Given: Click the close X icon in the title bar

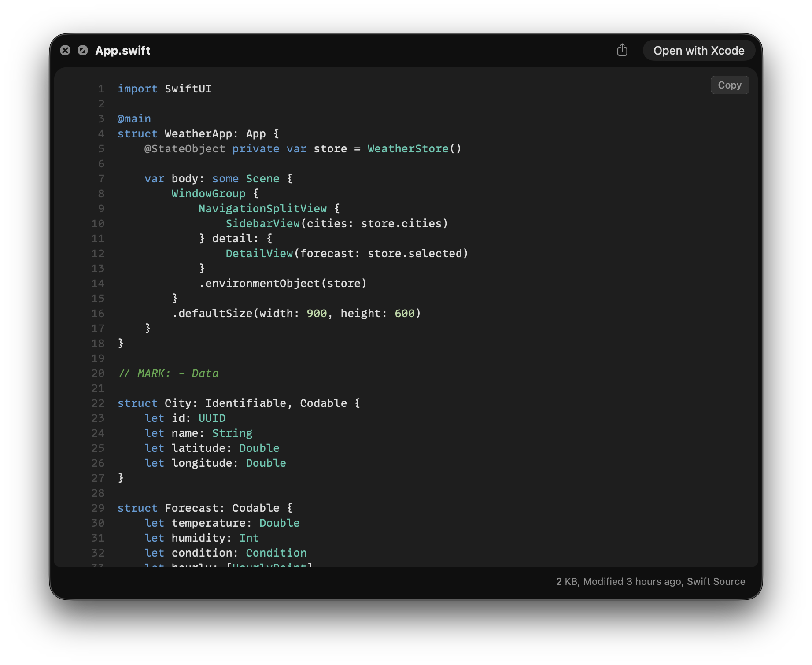Looking at the screenshot, I should coord(66,50).
